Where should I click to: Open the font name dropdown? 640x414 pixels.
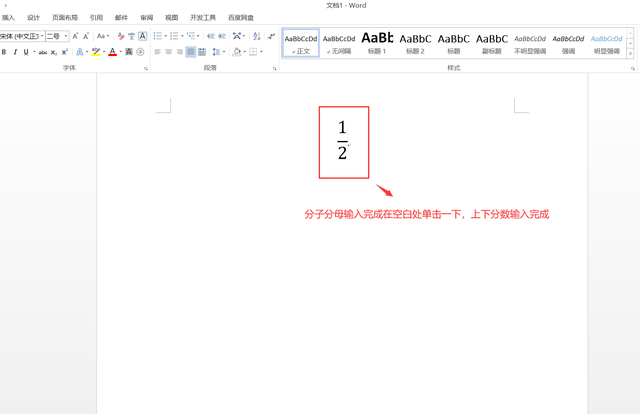tap(41, 36)
